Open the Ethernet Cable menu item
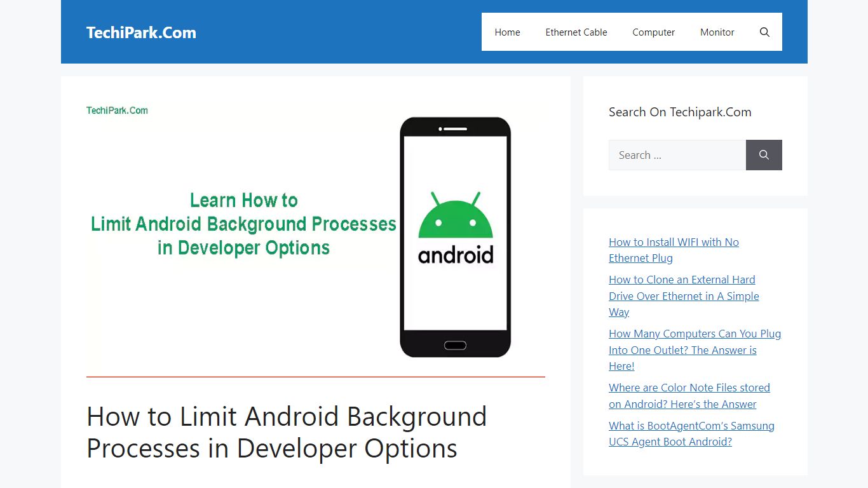 click(576, 32)
